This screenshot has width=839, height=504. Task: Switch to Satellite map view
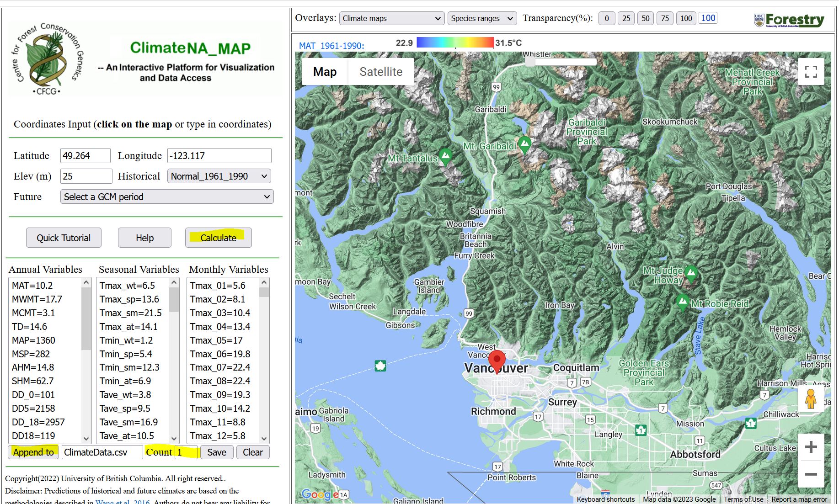coord(381,72)
